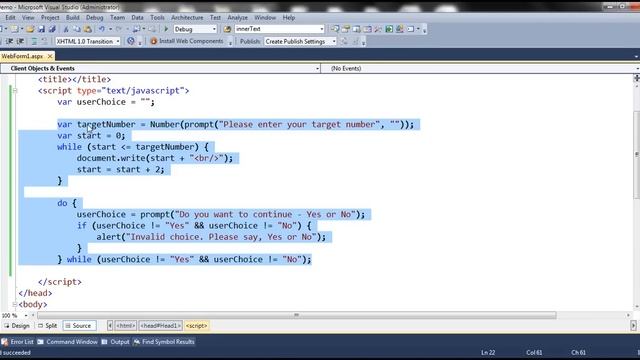Screen dimensions: 640x360
Task: Click the Save All toolbar icon
Action: 52,29
